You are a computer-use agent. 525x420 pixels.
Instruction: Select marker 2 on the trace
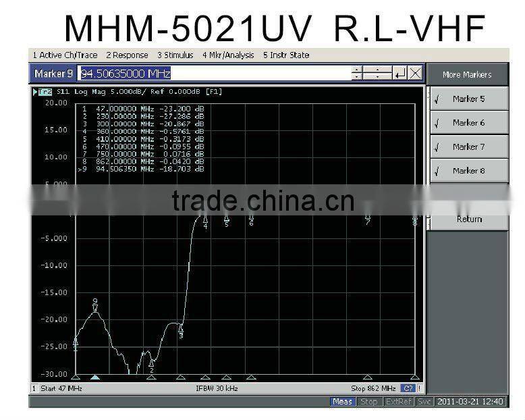(152, 366)
